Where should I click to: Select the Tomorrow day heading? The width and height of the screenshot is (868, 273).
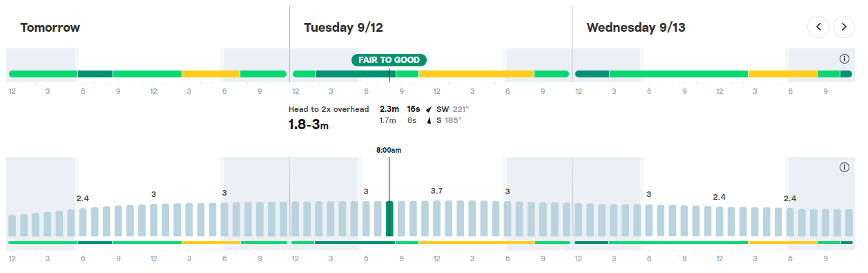coord(50,28)
